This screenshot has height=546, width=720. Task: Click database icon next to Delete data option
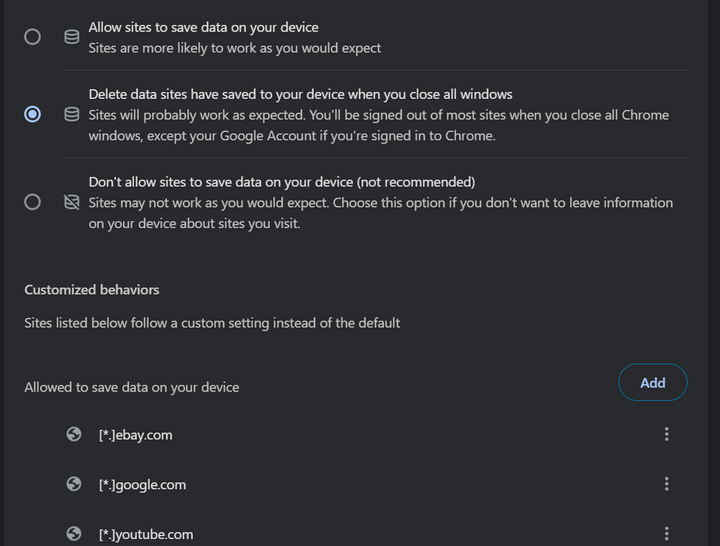pos(72,114)
